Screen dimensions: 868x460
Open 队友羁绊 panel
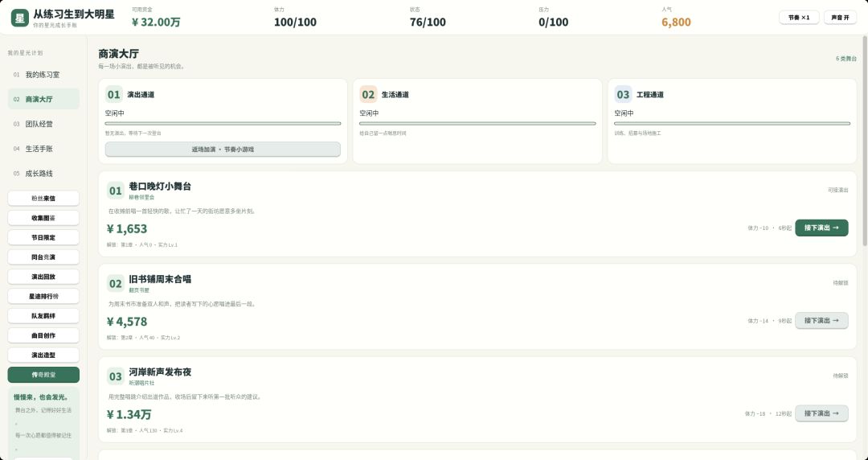click(43, 316)
